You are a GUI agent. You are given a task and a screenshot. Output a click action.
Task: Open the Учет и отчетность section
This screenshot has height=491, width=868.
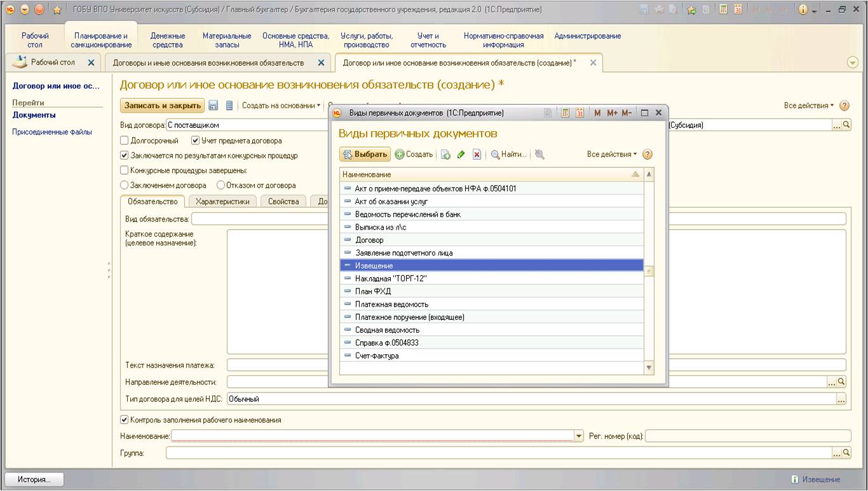tap(428, 41)
